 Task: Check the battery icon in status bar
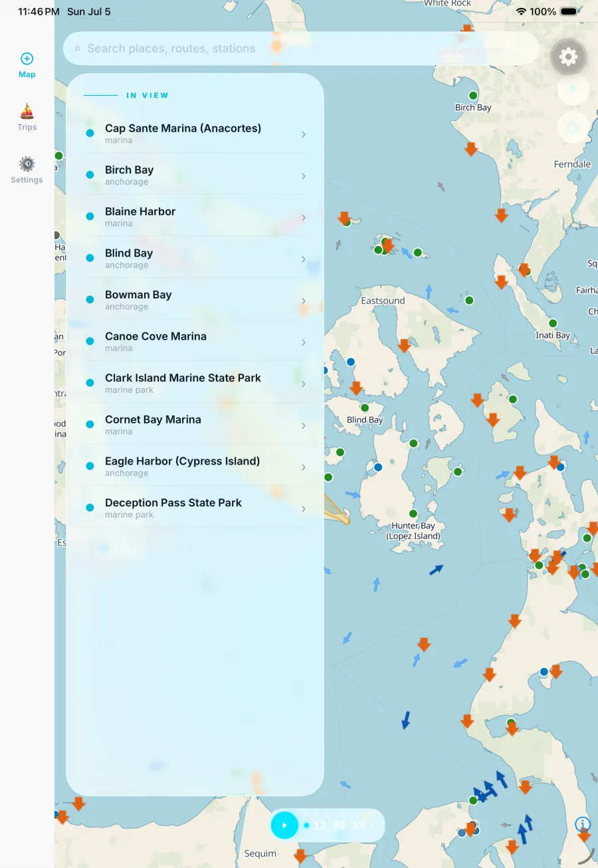pyautogui.click(x=569, y=11)
